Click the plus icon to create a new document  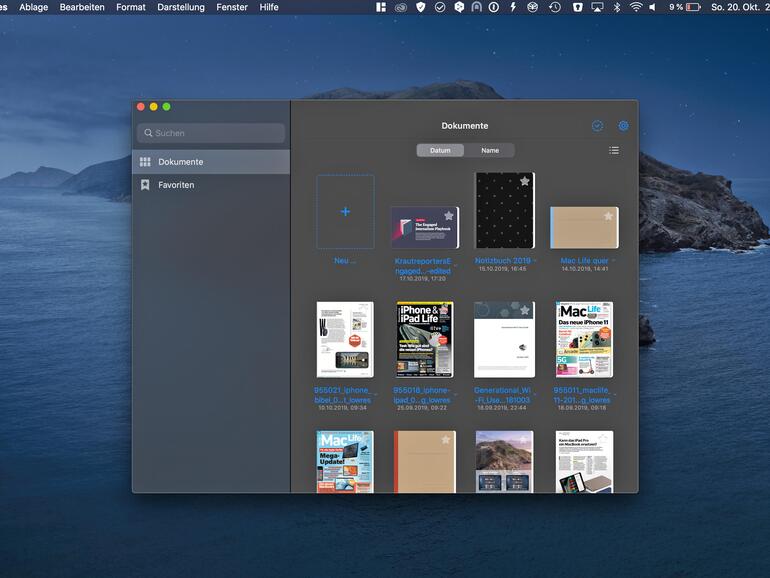(345, 212)
